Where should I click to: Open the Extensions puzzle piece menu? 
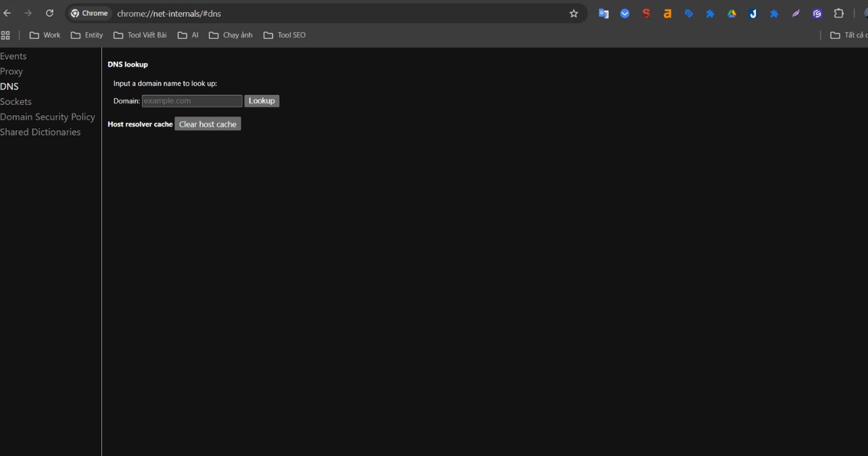point(838,13)
